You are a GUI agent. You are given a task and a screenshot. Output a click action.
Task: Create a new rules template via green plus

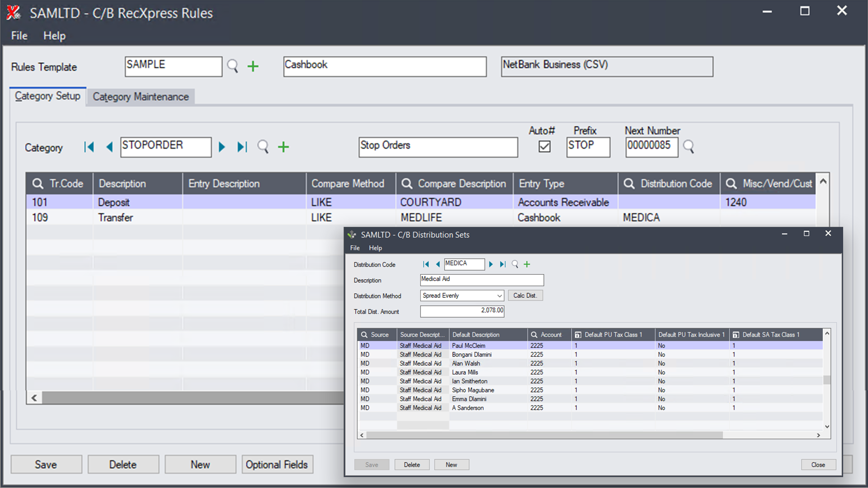[x=253, y=66]
